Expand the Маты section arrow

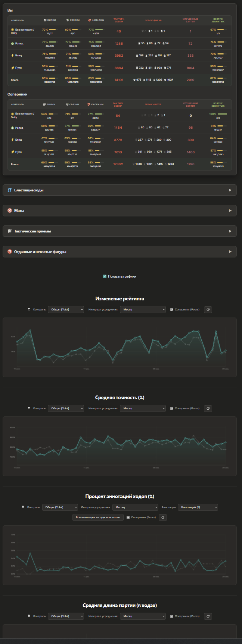[230, 211]
